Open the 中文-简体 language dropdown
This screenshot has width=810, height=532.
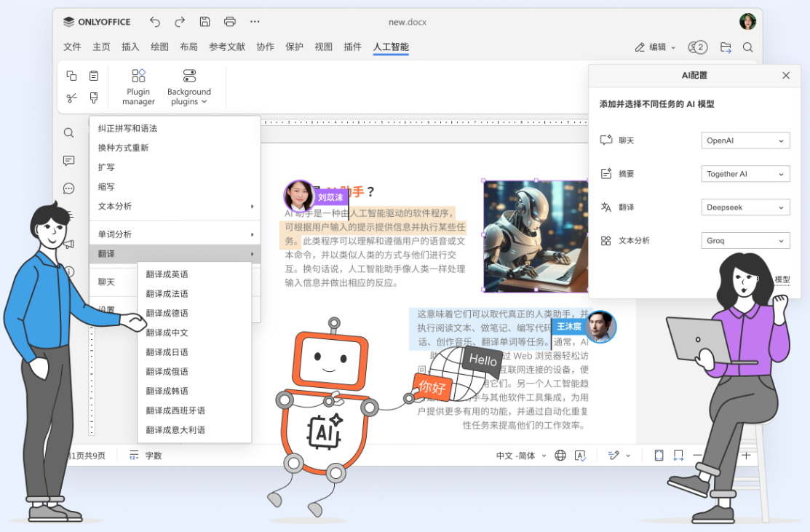point(521,456)
